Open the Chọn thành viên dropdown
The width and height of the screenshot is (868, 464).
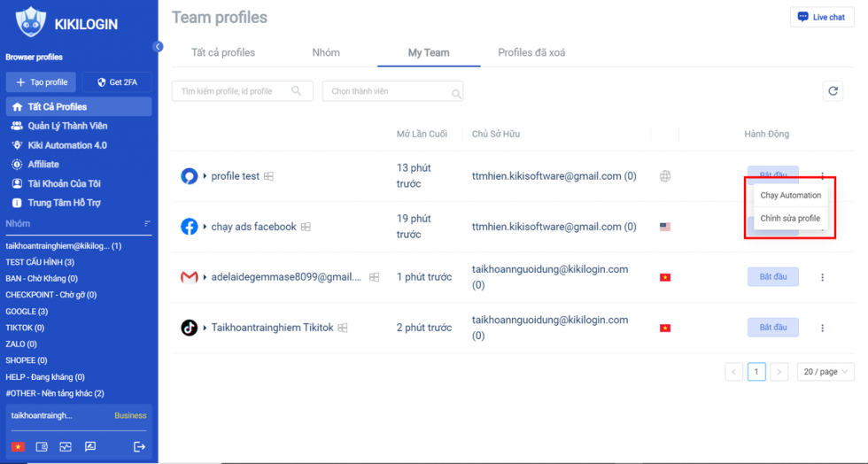click(392, 91)
